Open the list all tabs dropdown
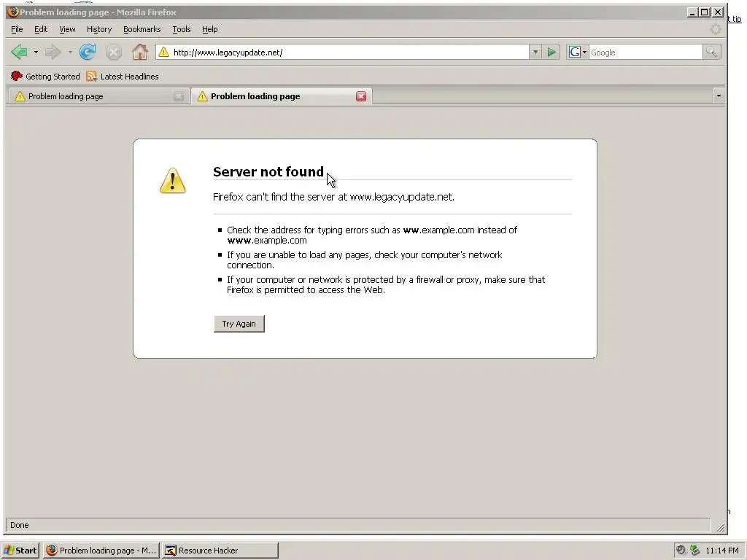This screenshot has height=560, width=747. point(719,96)
